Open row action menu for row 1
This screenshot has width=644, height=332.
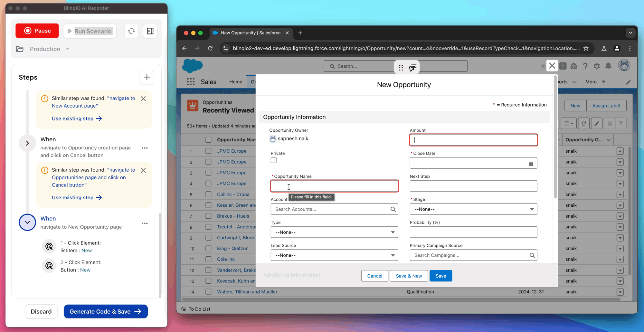pyautogui.click(x=620, y=151)
